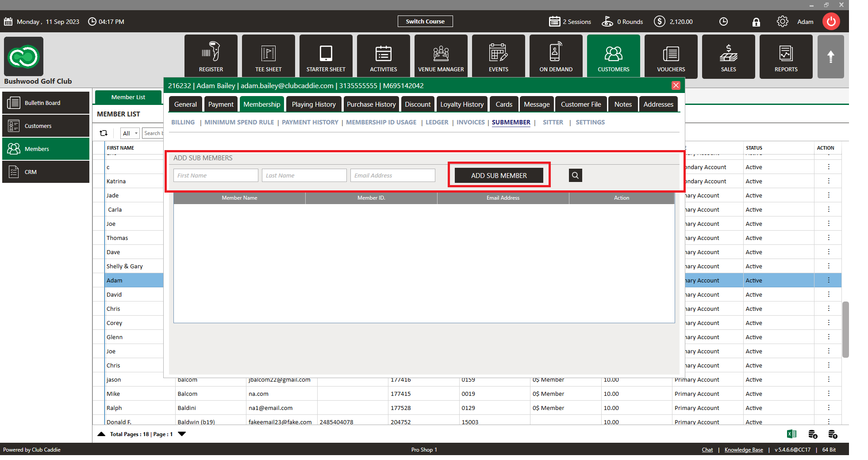868x460 pixels.
Task: Click the dollar balance icon
Action: click(660, 21)
